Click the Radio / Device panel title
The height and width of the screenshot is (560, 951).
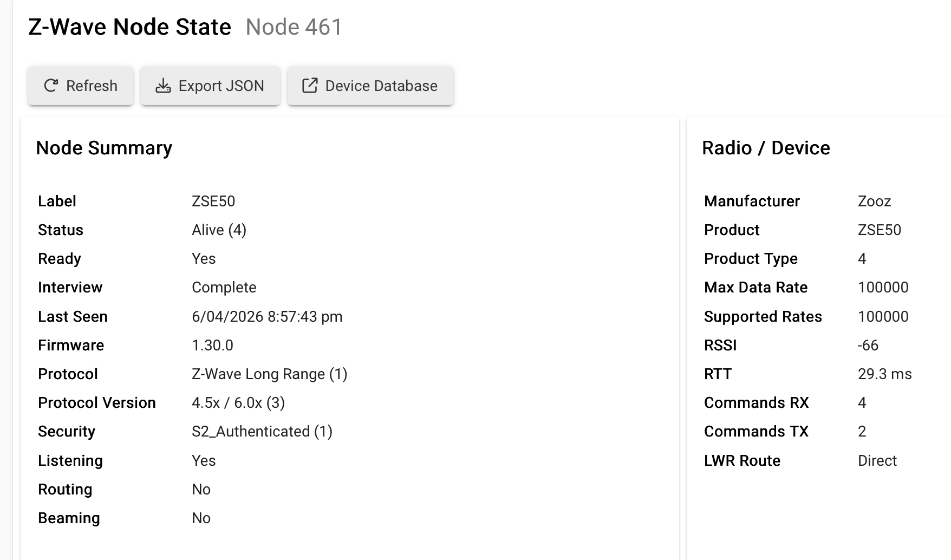tap(766, 148)
